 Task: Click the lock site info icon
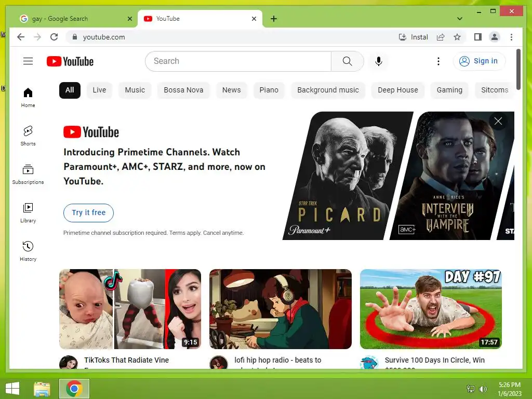pyautogui.click(x=75, y=37)
